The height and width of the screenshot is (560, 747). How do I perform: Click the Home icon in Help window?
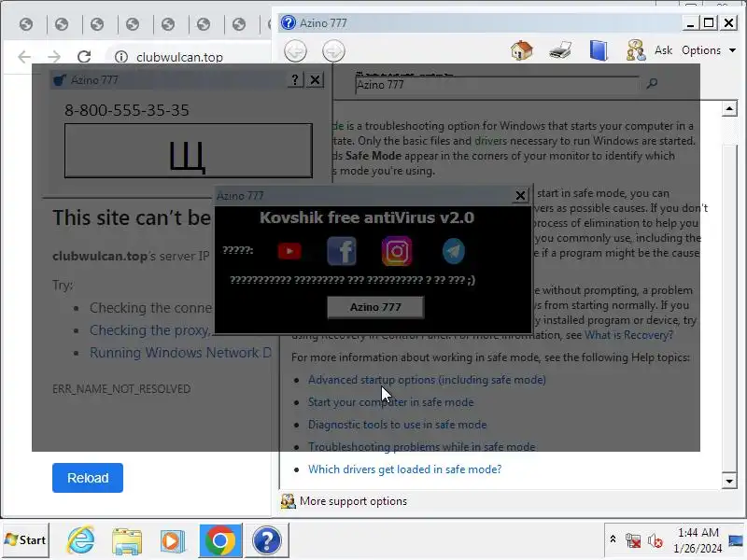pyautogui.click(x=522, y=50)
